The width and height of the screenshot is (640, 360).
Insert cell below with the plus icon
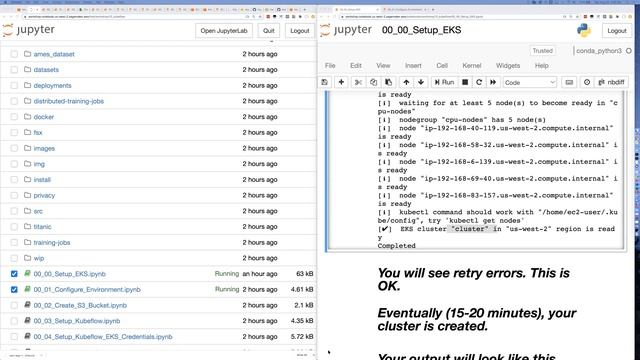[341, 82]
